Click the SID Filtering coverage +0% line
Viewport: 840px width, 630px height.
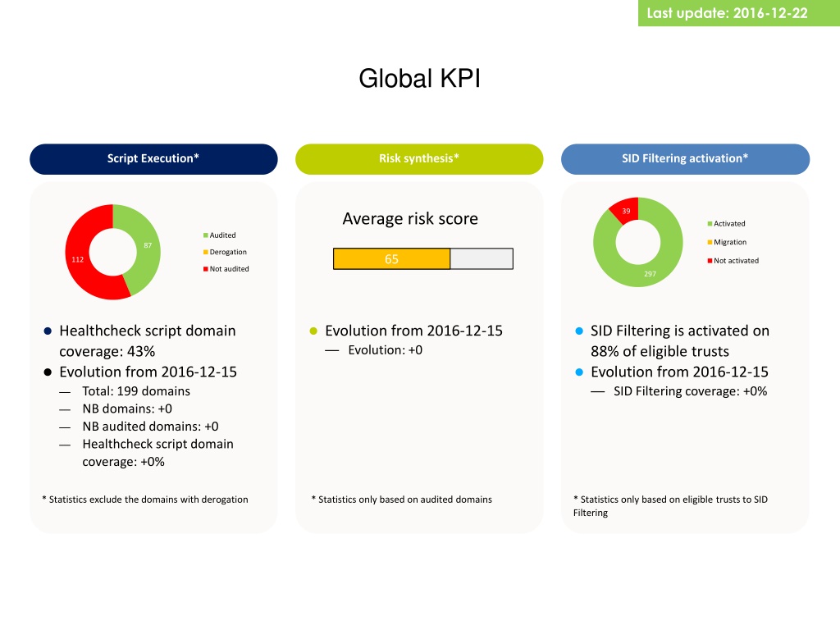point(690,391)
